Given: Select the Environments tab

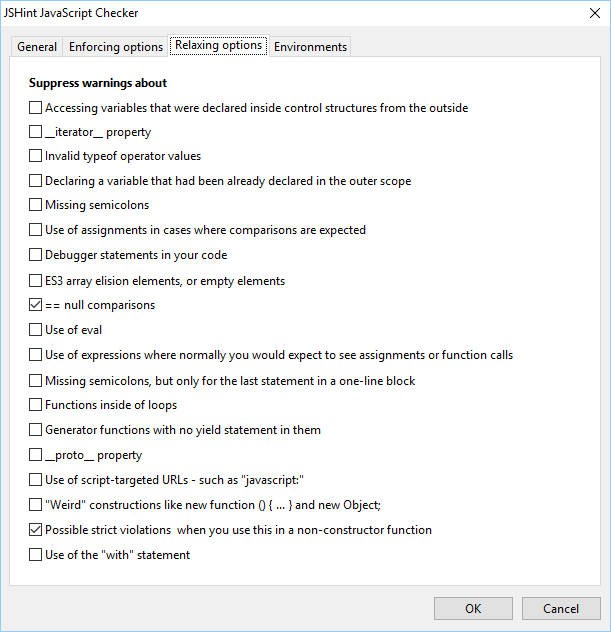Looking at the screenshot, I should [310, 47].
